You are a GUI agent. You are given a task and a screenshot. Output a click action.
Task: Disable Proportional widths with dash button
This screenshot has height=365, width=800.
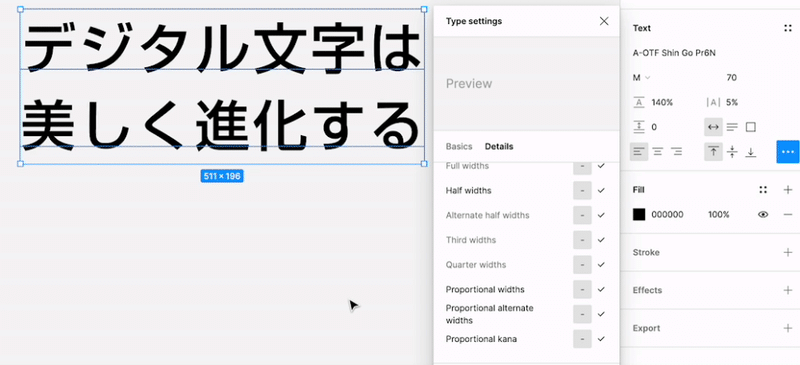click(x=582, y=289)
